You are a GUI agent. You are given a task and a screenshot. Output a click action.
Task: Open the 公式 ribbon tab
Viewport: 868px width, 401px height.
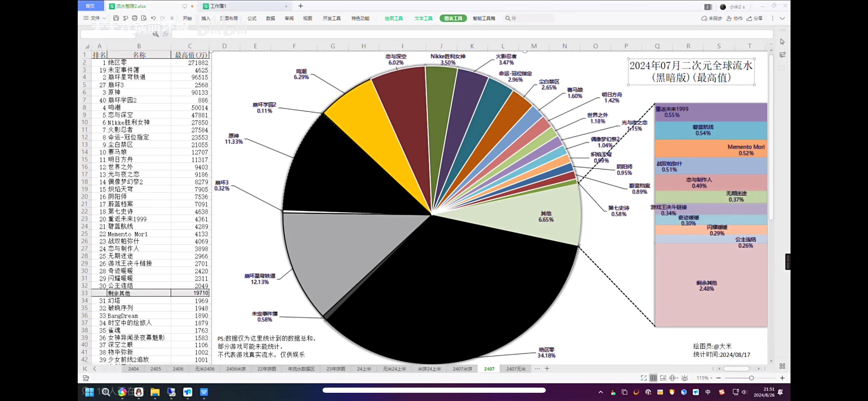pos(252,18)
